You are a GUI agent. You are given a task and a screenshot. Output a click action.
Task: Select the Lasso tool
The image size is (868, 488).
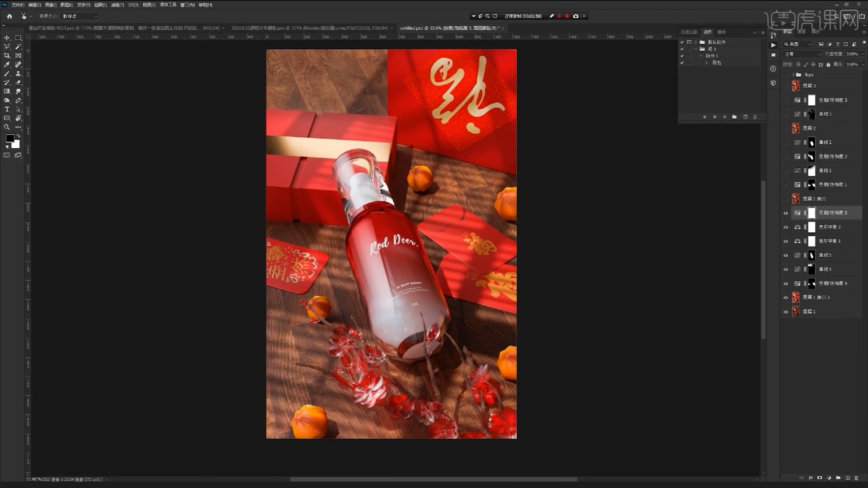coord(7,47)
